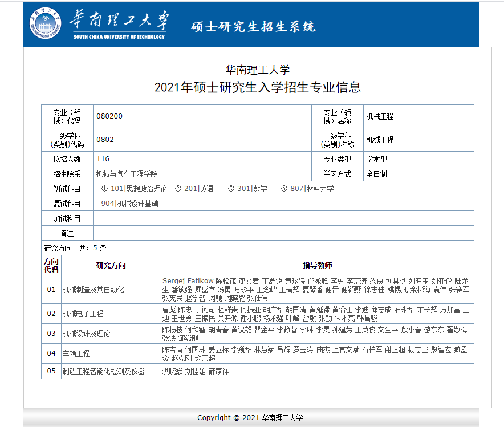Select the major code value 080200
The width and height of the screenshot is (504, 427).
click(x=109, y=116)
